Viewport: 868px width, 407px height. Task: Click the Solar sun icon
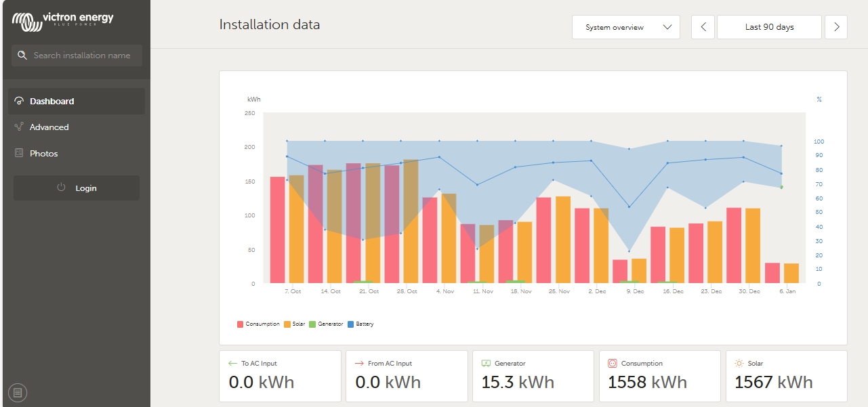[x=739, y=364]
